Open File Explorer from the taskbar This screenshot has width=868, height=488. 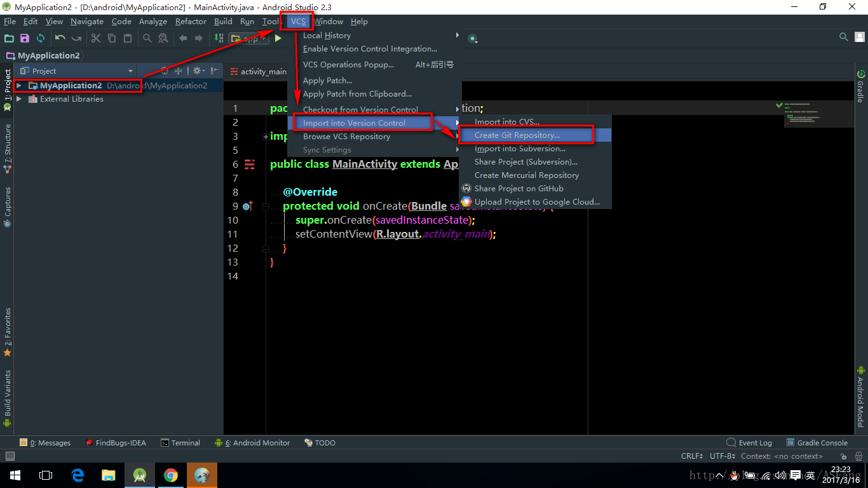tap(109, 475)
